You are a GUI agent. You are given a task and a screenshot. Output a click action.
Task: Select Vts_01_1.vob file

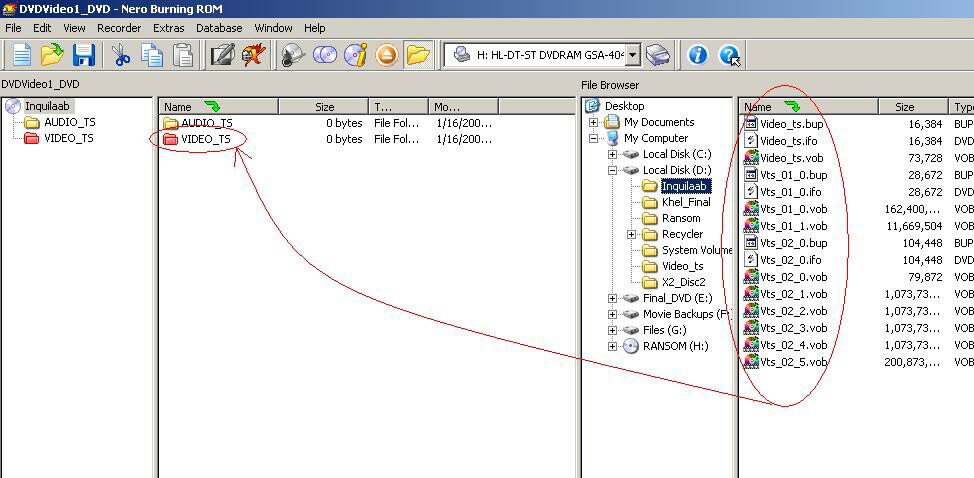pos(793,226)
